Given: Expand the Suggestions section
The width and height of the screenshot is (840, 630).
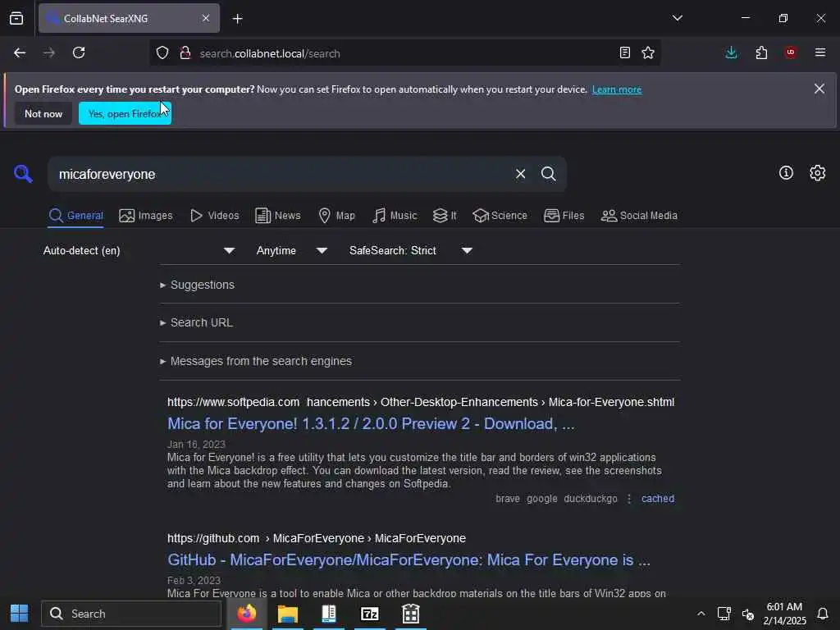Looking at the screenshot, I should 197,285.
